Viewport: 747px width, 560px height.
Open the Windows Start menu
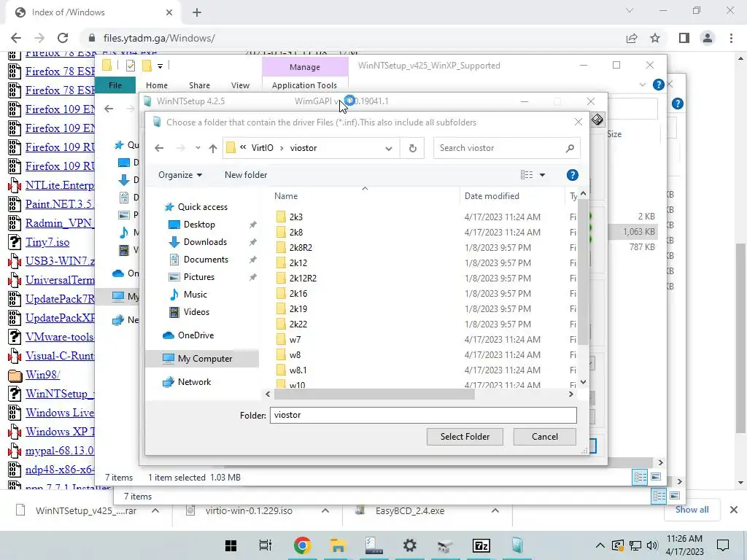pos(231,545)
